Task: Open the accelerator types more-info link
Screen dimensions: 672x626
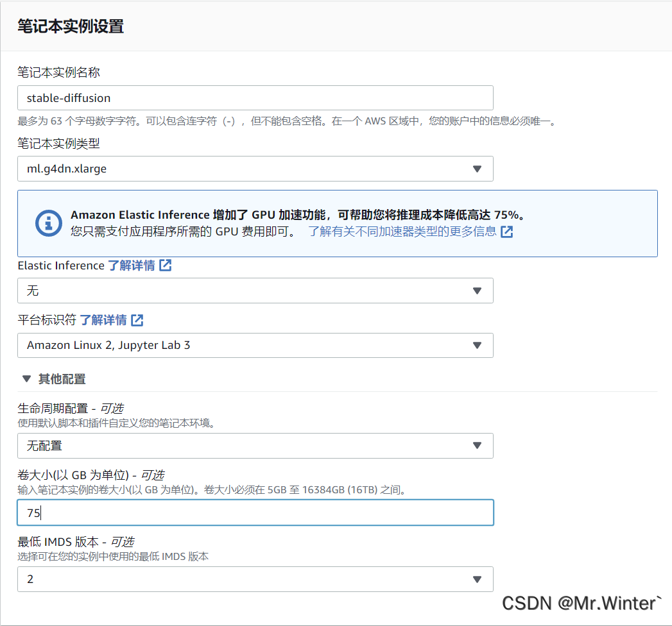Action: [x=402, y=232]
